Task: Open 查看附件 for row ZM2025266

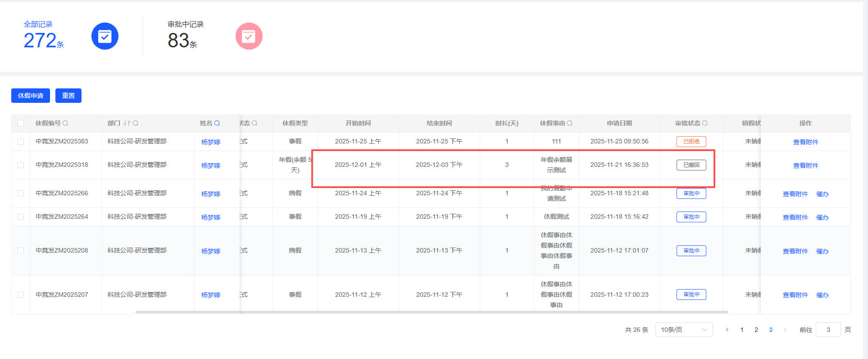Action: (x=795, y=194)
